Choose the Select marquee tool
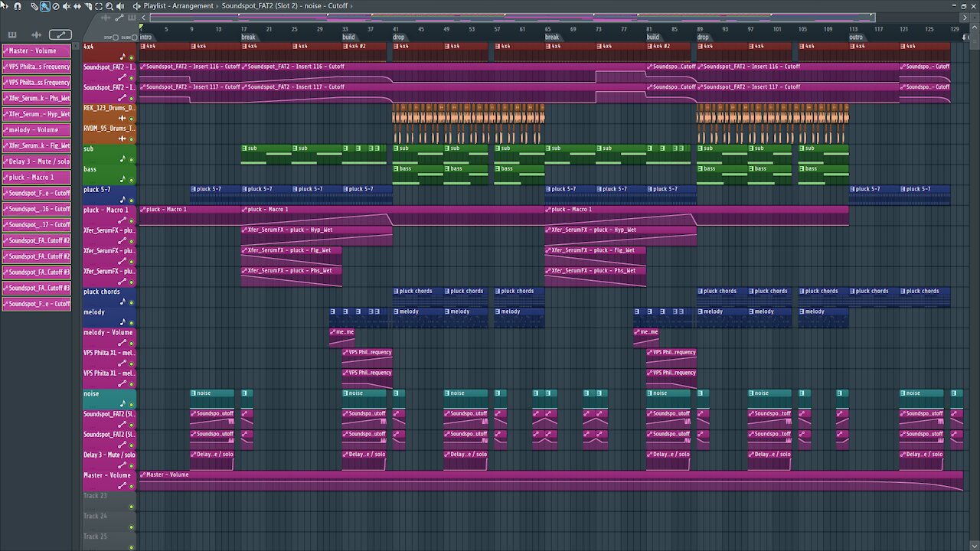The height and width of the screenshot is (551, 980). [x=99, y=6]
